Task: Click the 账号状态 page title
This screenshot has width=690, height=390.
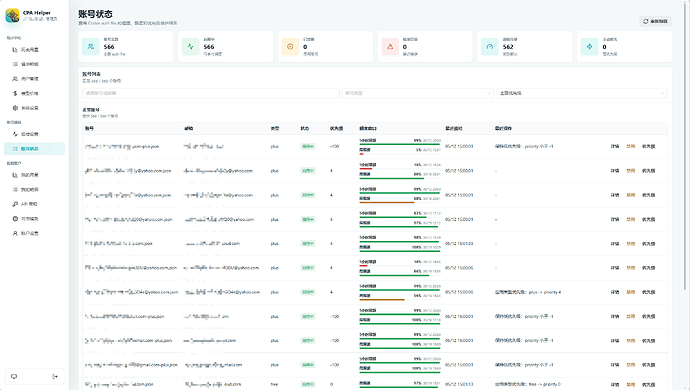Action: (x=95, y=14)
